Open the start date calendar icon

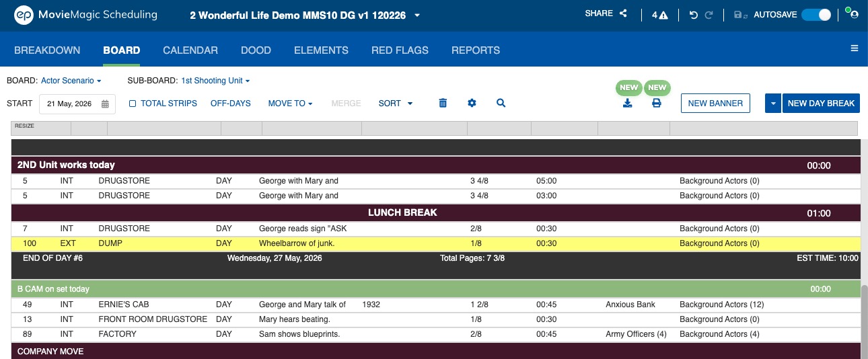coord(105,104)
